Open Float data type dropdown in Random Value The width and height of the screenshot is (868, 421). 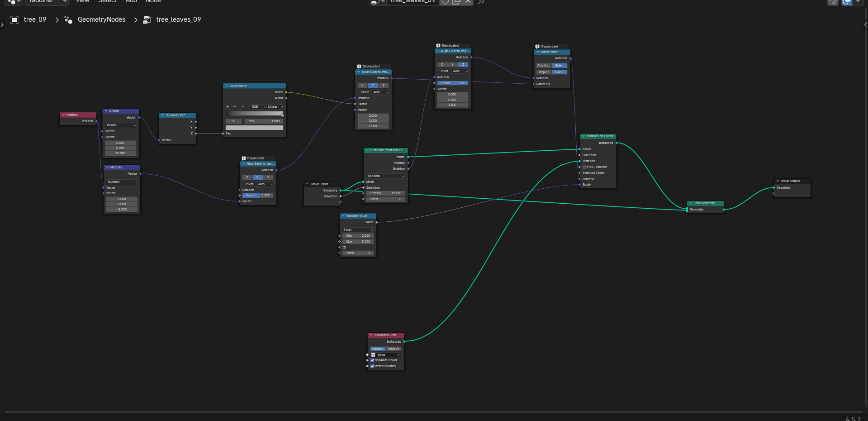tap(358, 230)
